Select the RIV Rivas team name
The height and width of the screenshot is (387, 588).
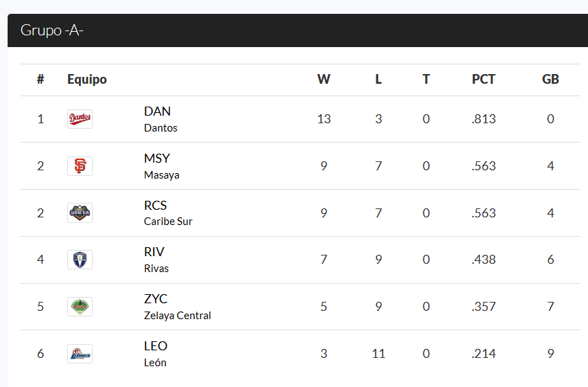(x=156, y=260)
